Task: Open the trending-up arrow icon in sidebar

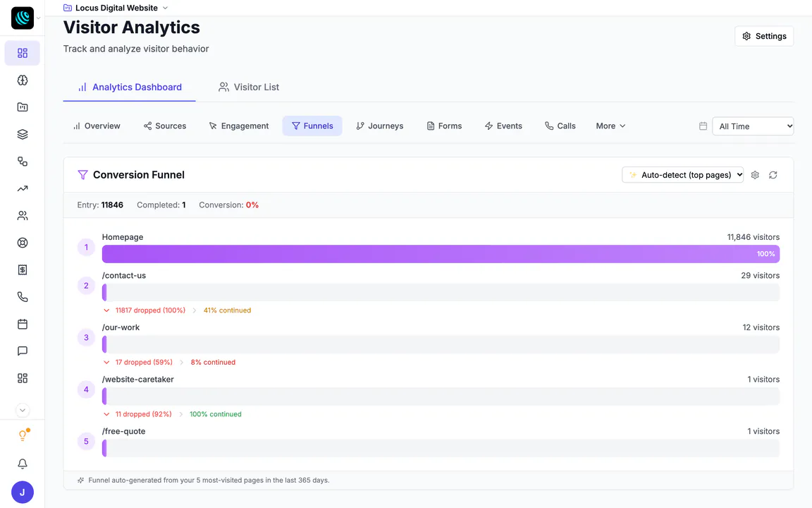Action: 23,188
